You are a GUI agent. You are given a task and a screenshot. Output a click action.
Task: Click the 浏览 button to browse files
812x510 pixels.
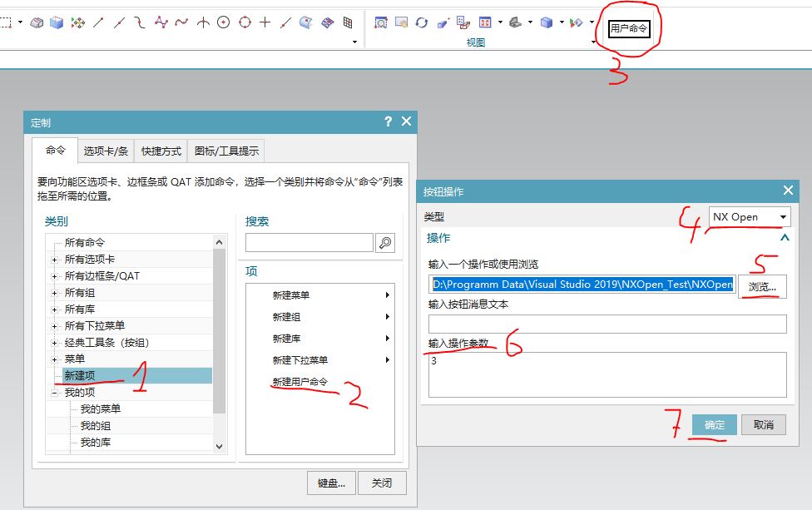762,286
